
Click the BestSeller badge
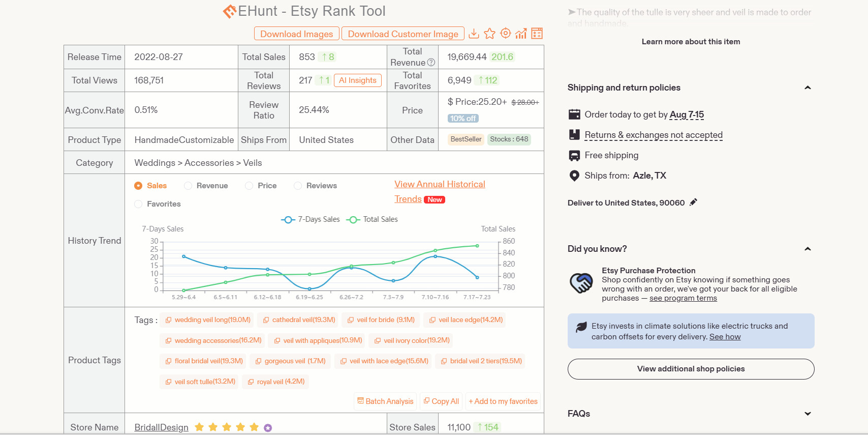pyautogui.click(x=466, y=139)
